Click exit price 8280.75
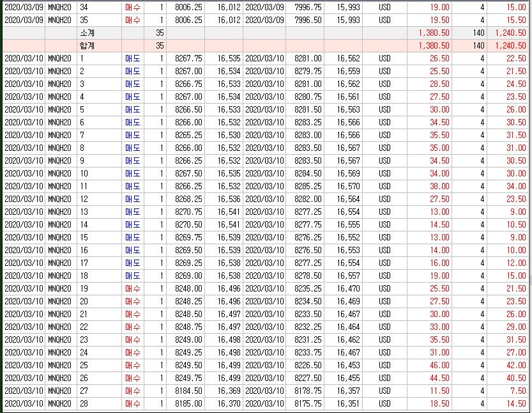This screenshot has width=532, height=413. tap(308, 97)
